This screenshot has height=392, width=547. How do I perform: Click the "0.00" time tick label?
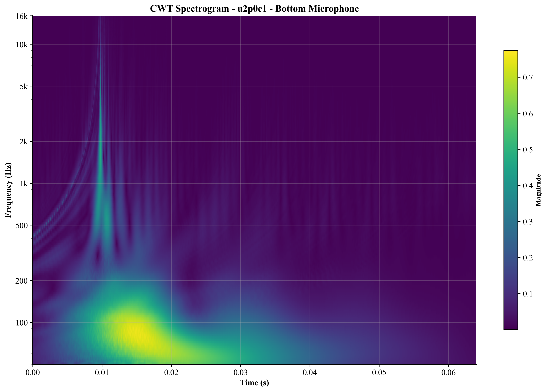[33, 372]
